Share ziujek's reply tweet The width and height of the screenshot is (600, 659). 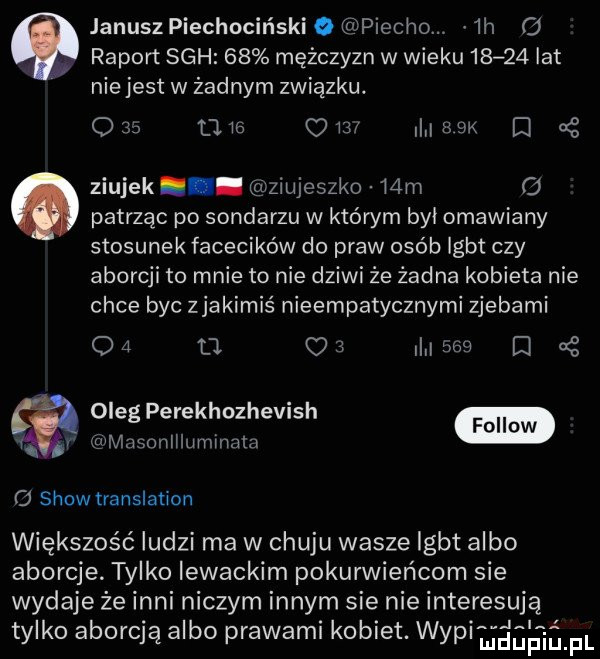tap(569, 347)
